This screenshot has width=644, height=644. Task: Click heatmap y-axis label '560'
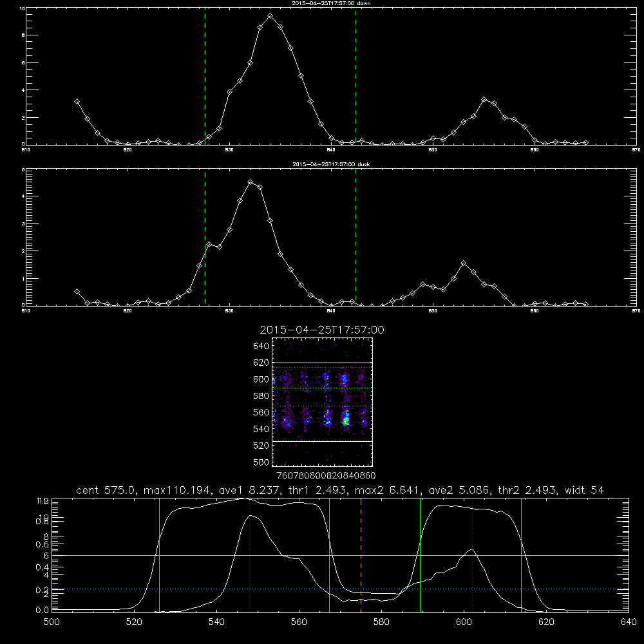pyautogui.click(x=261, y=412)
